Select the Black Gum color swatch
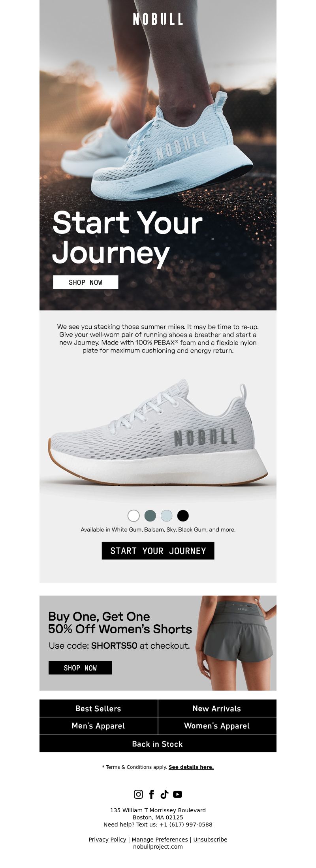316x868 pixels. [183, 516]
